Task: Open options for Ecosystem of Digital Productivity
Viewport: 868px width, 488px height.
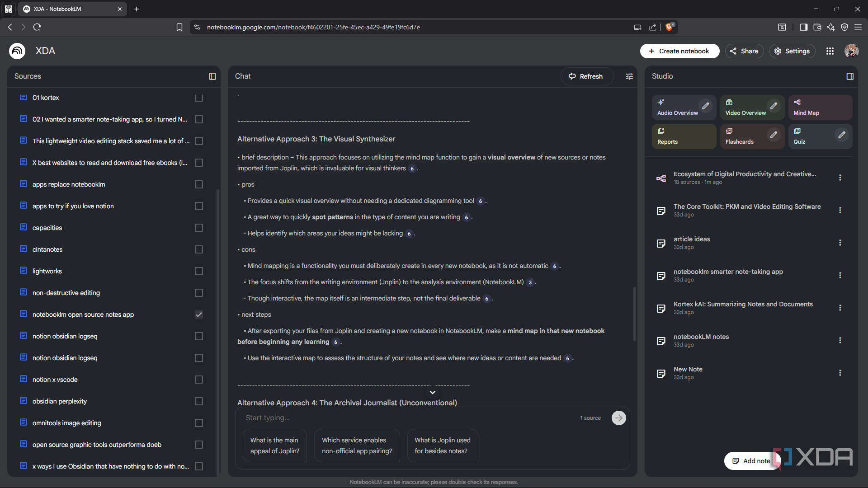Action: point(840,178)
